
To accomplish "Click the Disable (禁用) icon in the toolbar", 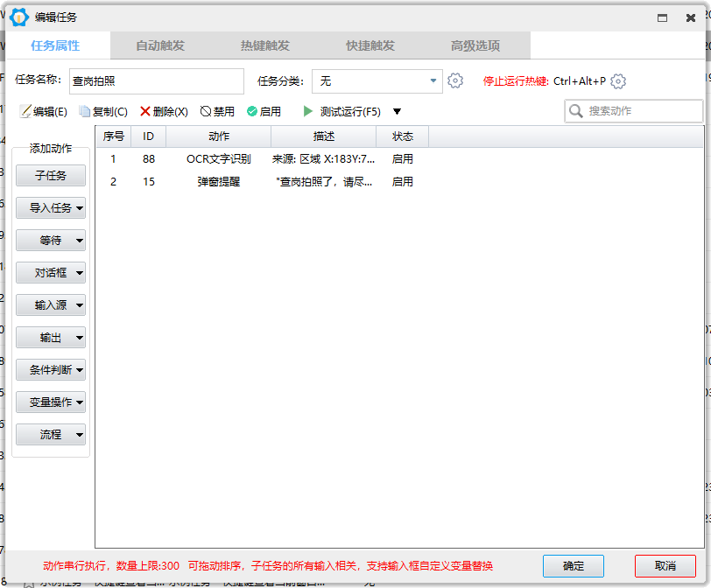I will pos(206,111).
